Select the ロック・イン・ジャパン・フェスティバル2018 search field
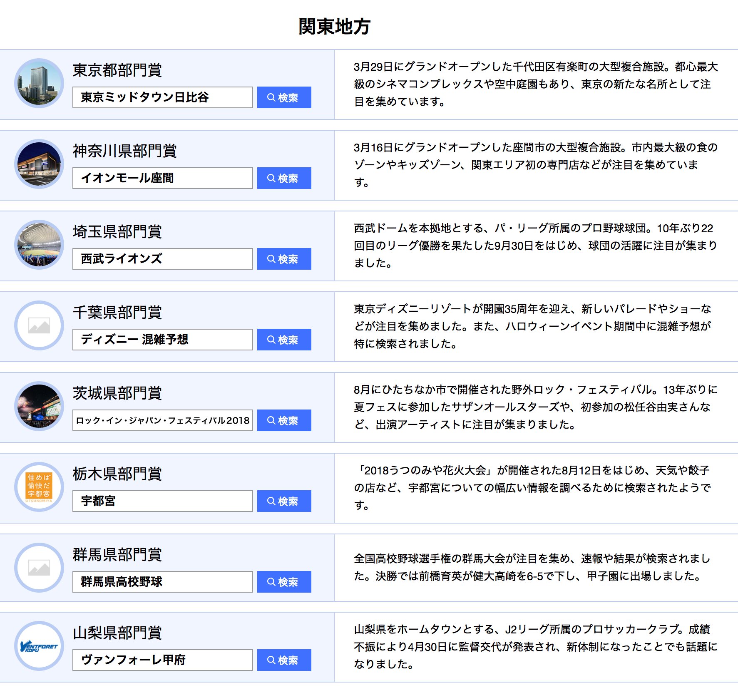Image resolution: width=738 pixels, height=700 pixels. tap(163, 420)
